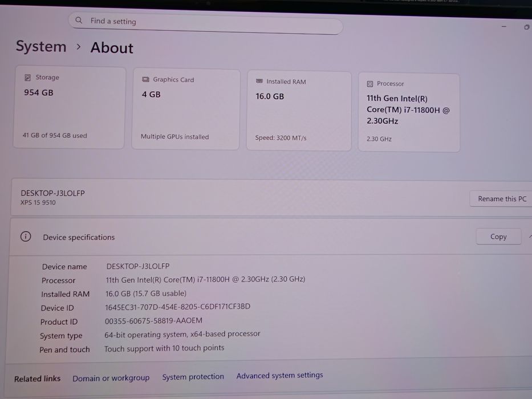Click the Device name row value
The width and height of the screenshot is (532, 399).
pyautogui.click(x=138, y=266)
